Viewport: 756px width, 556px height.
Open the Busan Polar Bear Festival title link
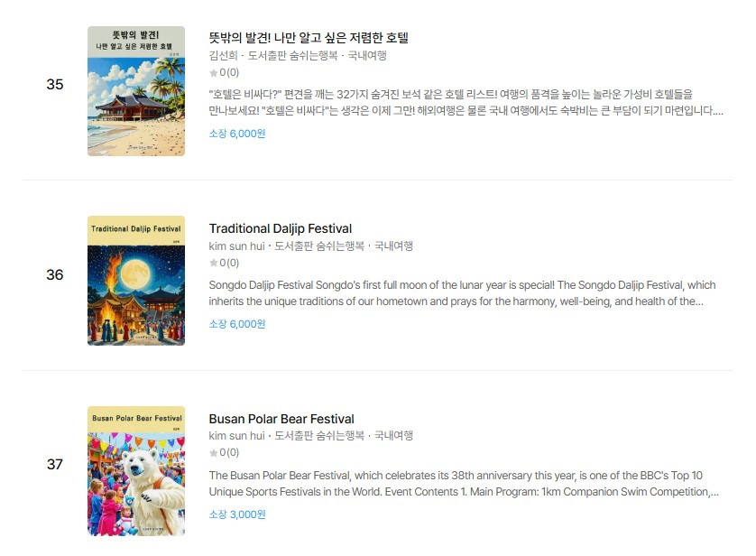click(281, 419)
